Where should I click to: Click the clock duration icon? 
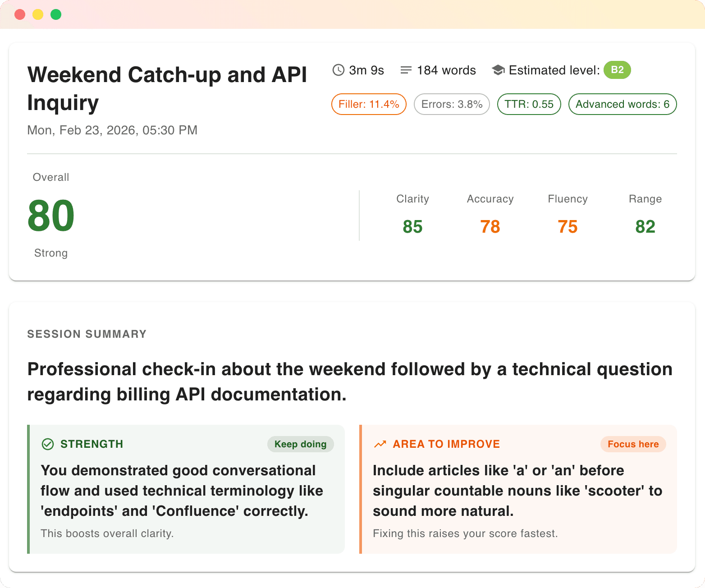[338, 70]
